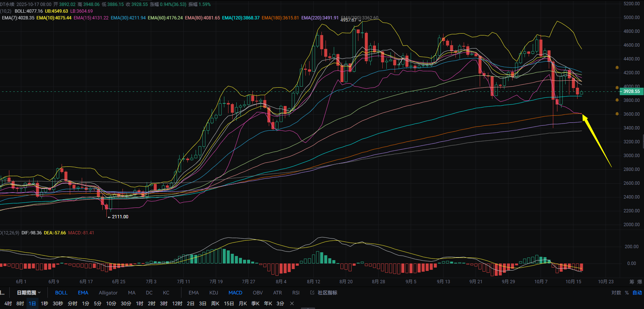Click the 爆 liquidation icon
The width and height of the screenshot is (644, 309).
pyautogui.click(x=640, y=282)
